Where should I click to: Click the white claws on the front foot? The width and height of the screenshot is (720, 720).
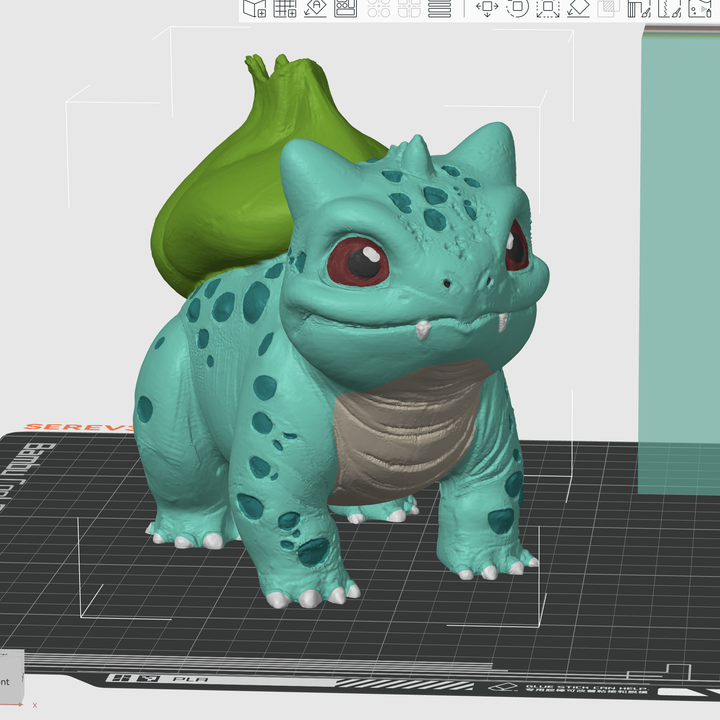click(x=310, y=597)
